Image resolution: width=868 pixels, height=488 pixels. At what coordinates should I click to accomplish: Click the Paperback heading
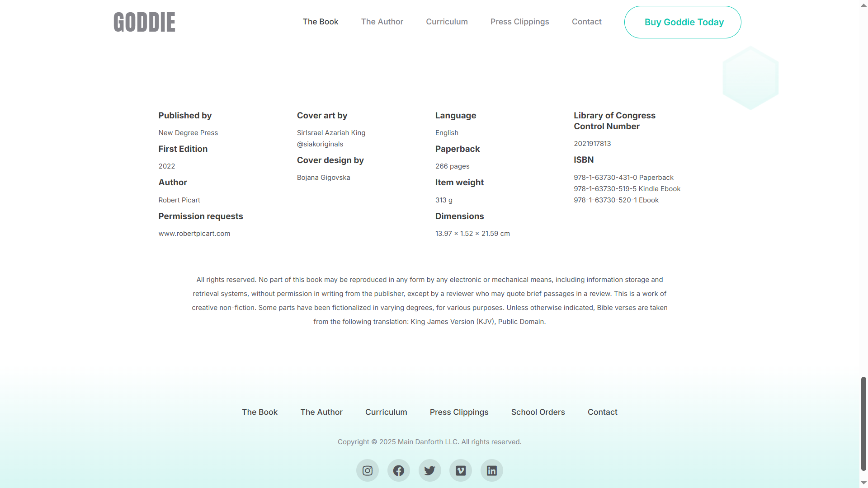[x=458, y=149]
